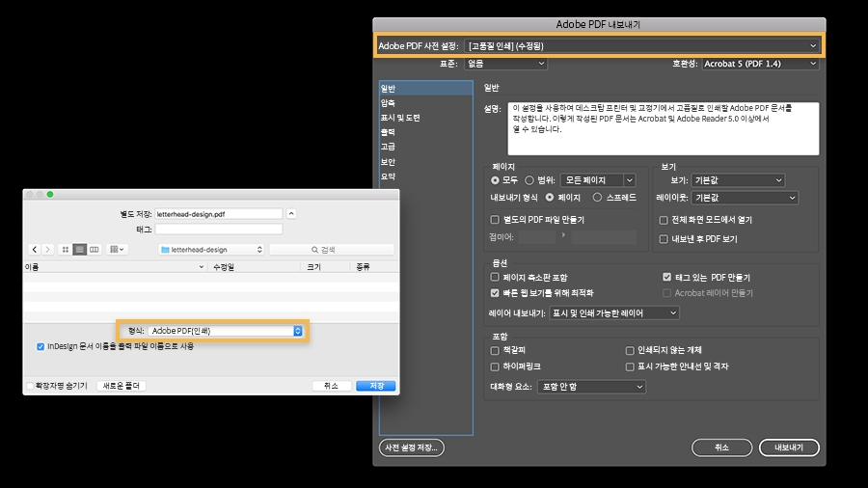The width and height of the screenshot is (868, 488).
Task: Click 취소 in the PDF export dialog
Action: pos(721,447)
